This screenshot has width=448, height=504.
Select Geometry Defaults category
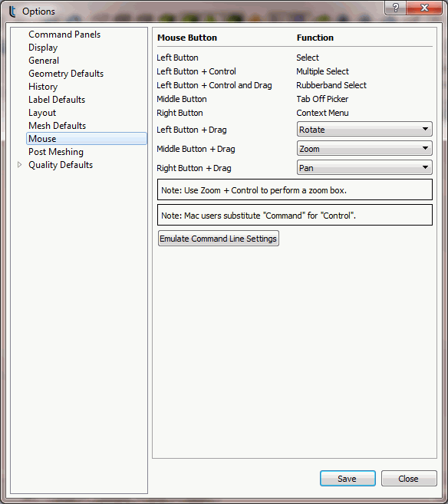click(66, 74)
